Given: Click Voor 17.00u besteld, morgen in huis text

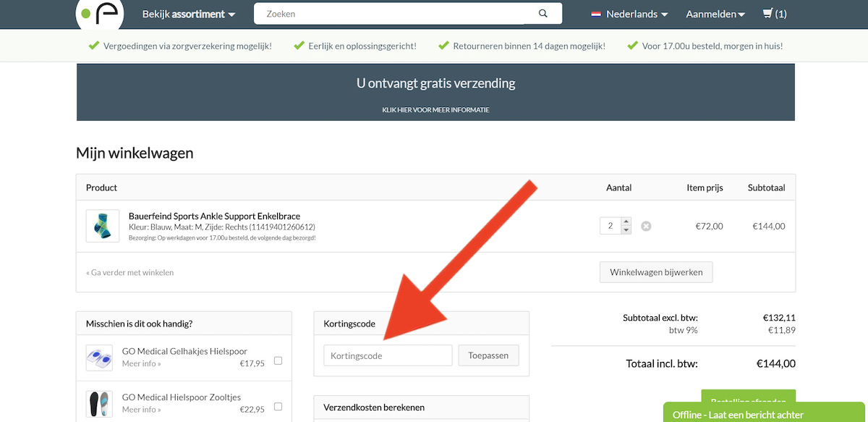Looking at the screenshot, I should [712, 46].
